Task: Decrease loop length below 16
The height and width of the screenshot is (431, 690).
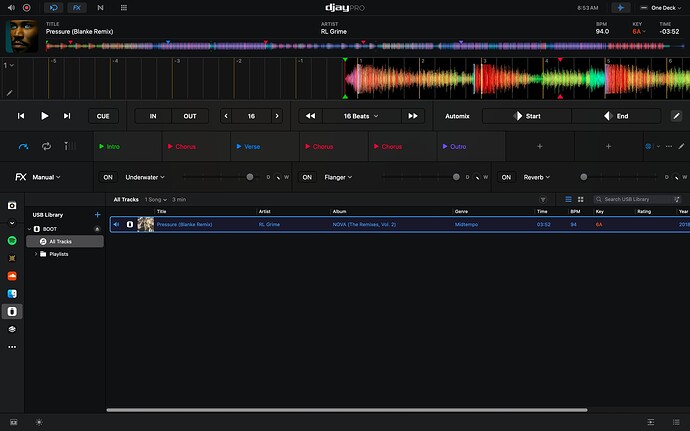Action: (x=226, y=116)
